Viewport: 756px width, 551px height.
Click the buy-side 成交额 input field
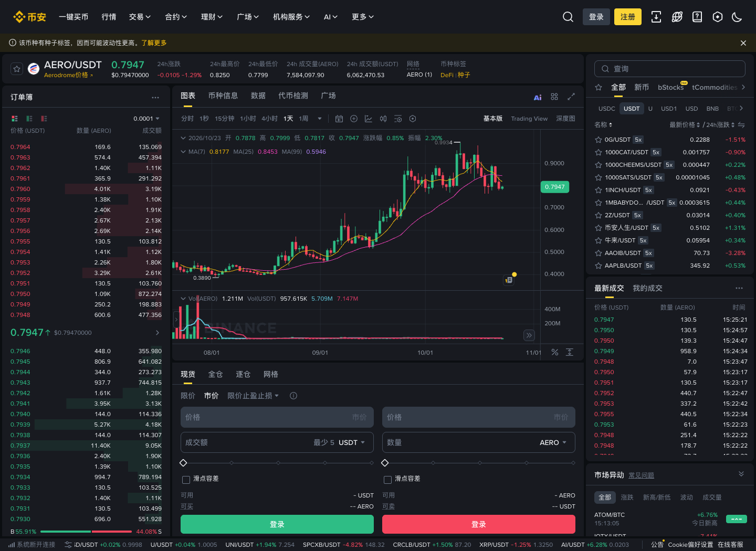pyautogui.click(x=277, y=442)
